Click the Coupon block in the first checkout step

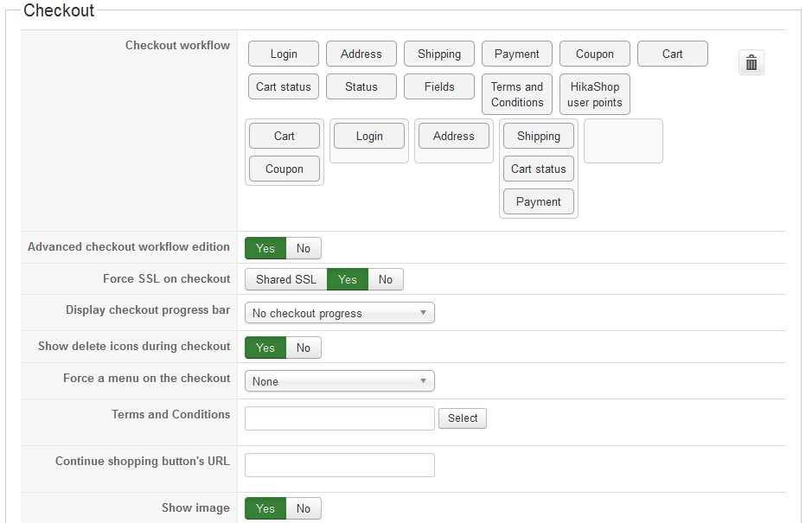pos(285,169)
